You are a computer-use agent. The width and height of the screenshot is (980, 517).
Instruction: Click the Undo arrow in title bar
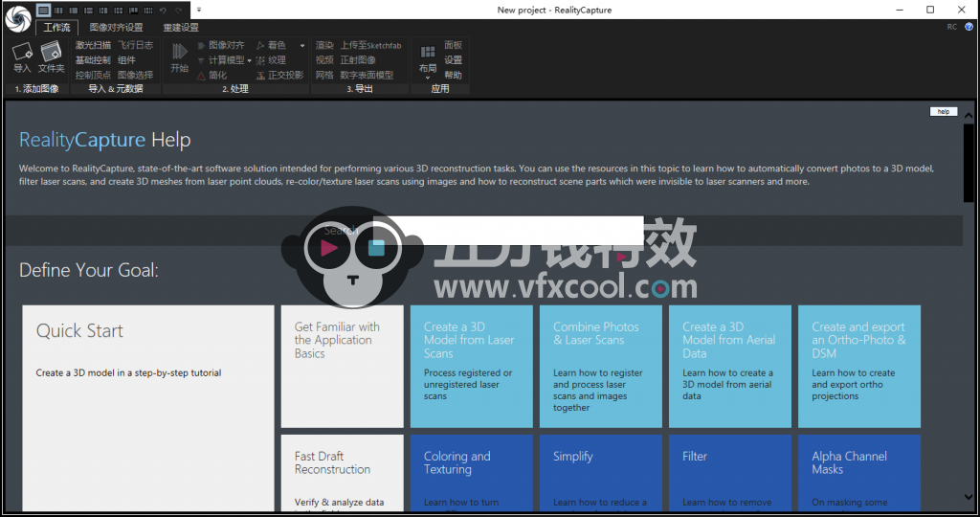tap(163, 10)
